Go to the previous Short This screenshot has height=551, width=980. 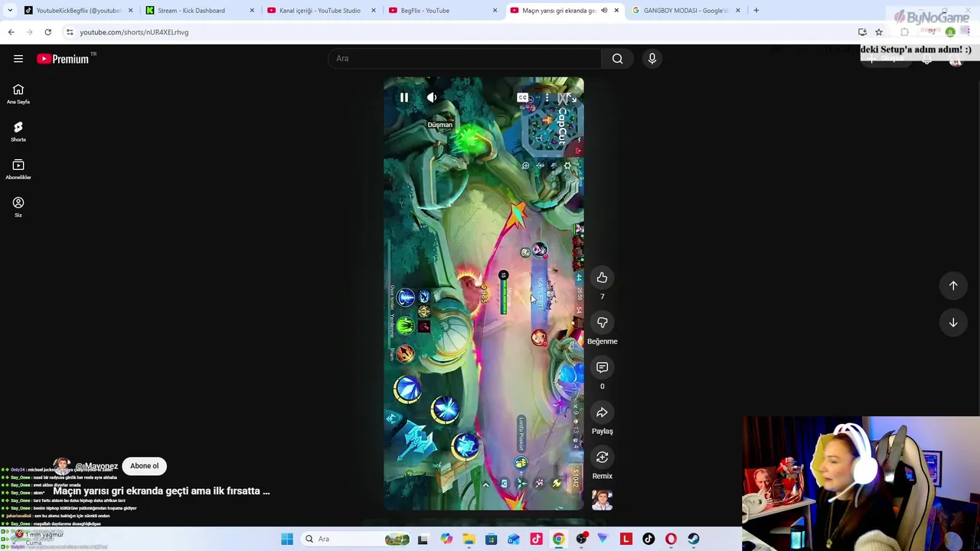(953, 285)
